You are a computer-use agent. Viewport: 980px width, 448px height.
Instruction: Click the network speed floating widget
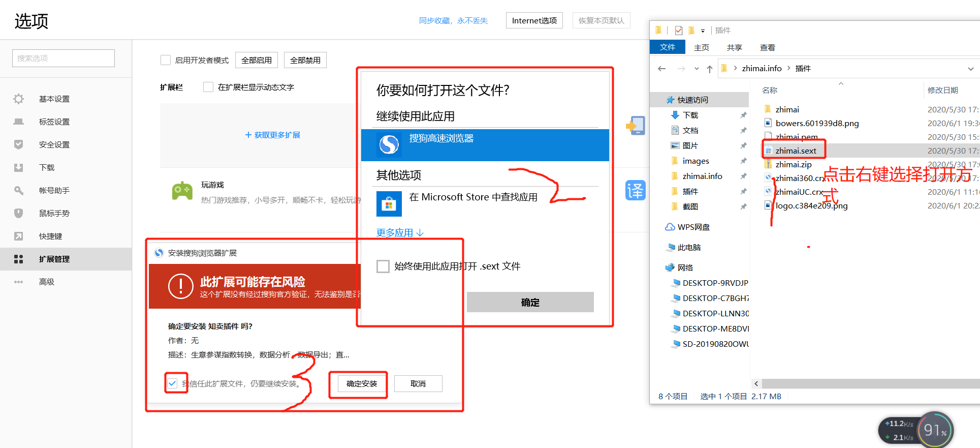[x=900, y=430]
